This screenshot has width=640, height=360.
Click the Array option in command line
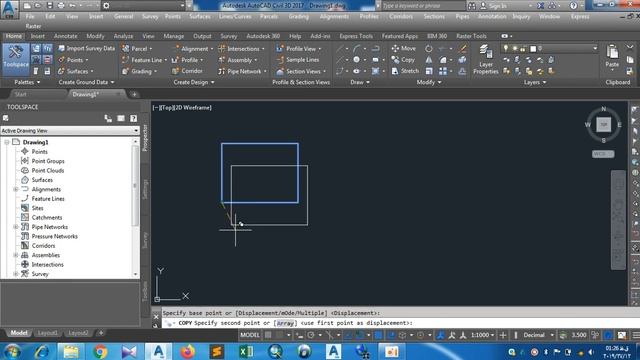pos(285,323)
